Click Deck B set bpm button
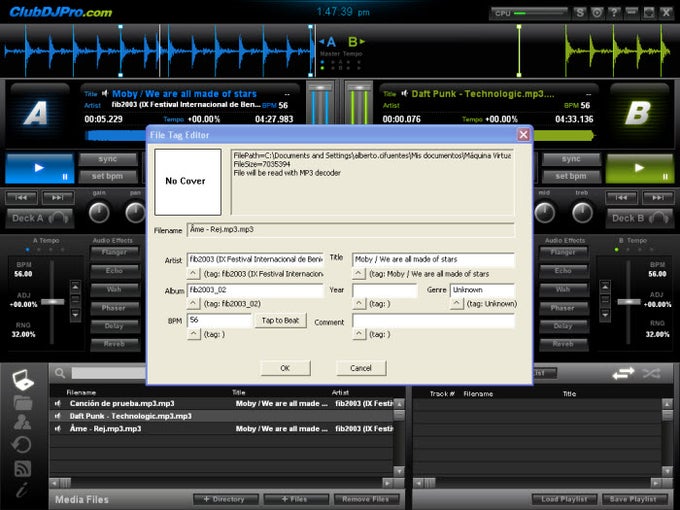Screen dimensions: 680x510 click(571, 176)
